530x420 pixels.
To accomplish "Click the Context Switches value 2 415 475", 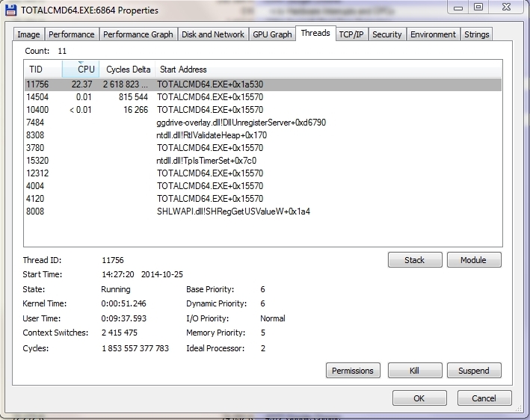I will point(120,333).
